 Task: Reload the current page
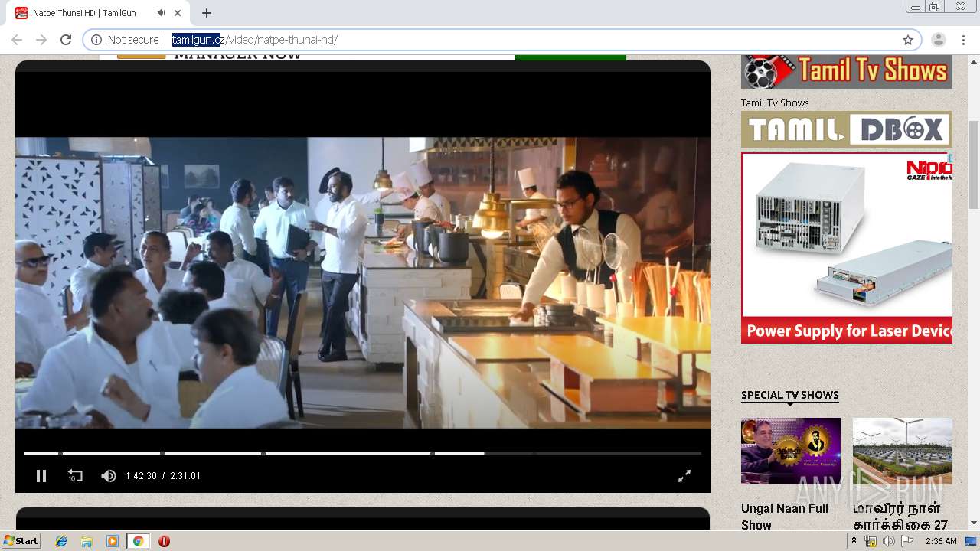click(x=66, y=40)
